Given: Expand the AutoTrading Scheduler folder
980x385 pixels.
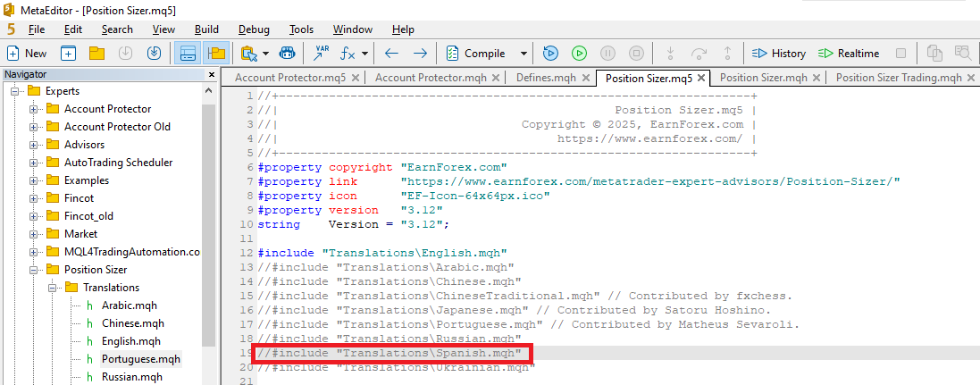Looking at the screenshot, I should (34, 163).
